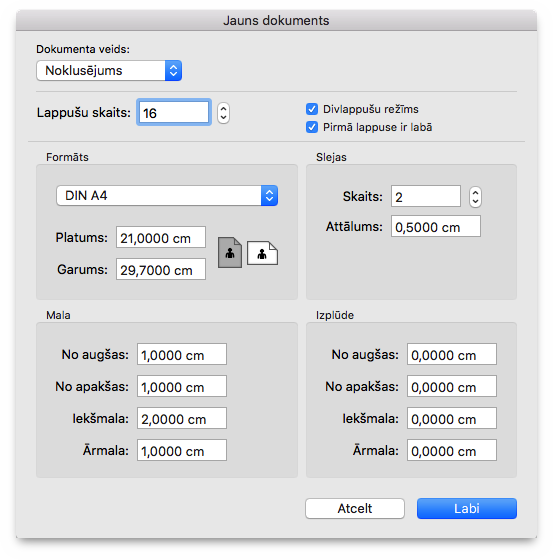Open the Dokumenta veids dropdown
The image size is (553, 560).
click(x=109, y=70)
